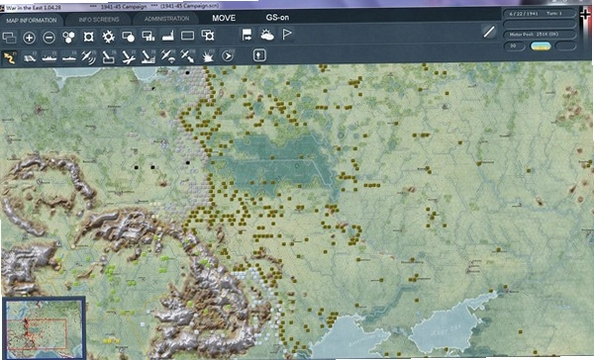594x360 pixels.
Task: Select the rail movement mode (F2) icon
Action: (x=30, y=58)
